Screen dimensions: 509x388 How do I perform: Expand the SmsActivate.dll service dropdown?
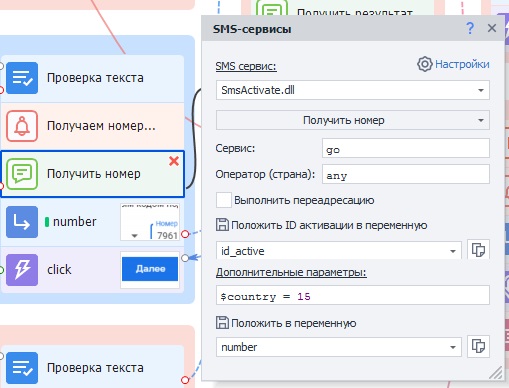coord(481,90)
